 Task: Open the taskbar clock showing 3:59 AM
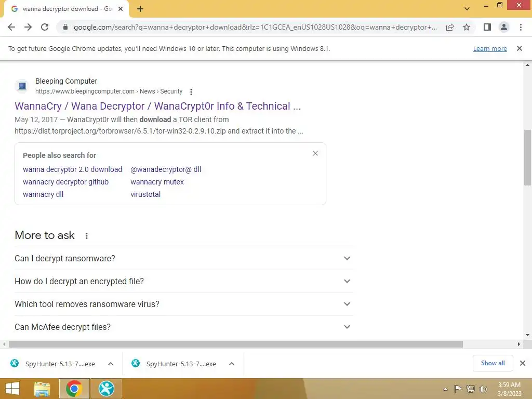click(x=509, y=389)
